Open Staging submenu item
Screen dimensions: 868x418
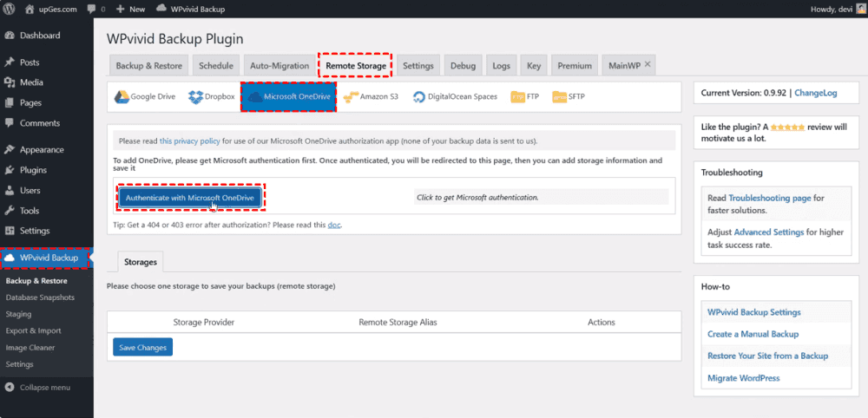18,314
